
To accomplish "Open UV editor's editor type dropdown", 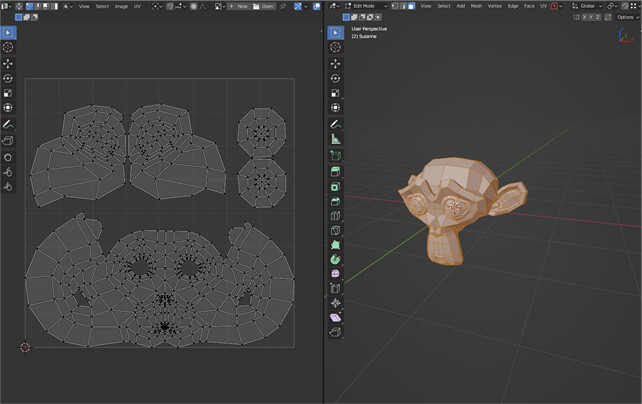I will tap(6, 7).
